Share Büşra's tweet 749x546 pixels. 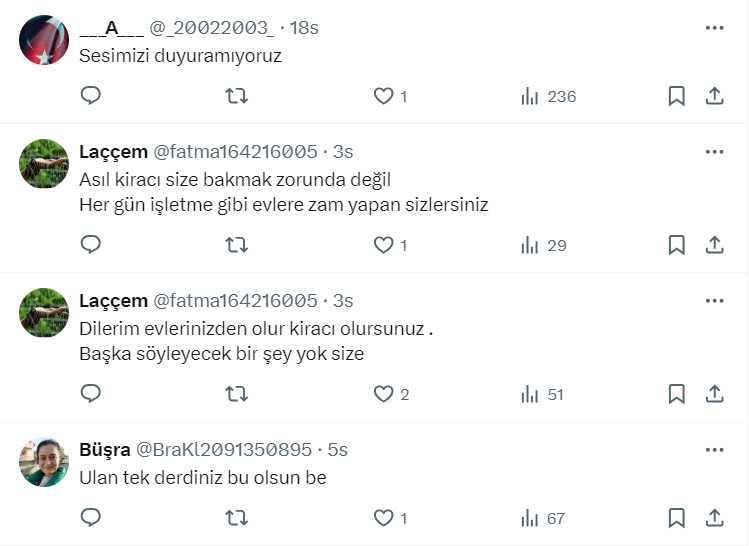pyautogui.click(x=715, y=518)
